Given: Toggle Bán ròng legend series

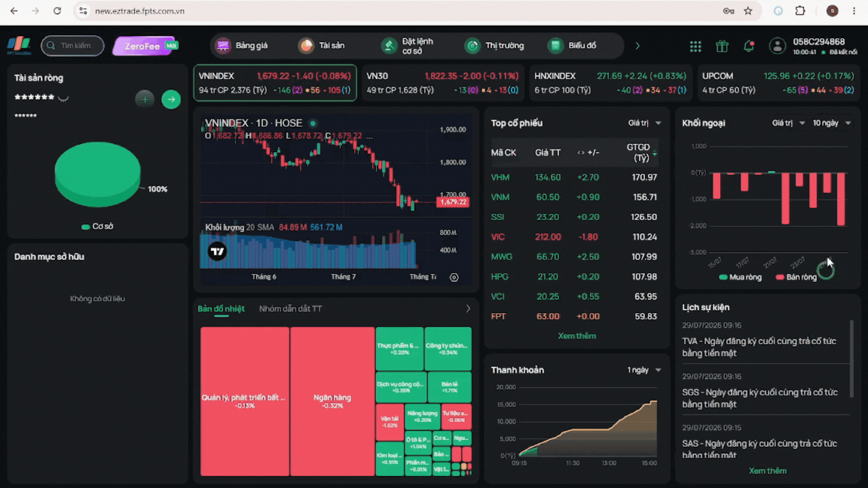Looking at the screenshot, I should click(797, 277).
